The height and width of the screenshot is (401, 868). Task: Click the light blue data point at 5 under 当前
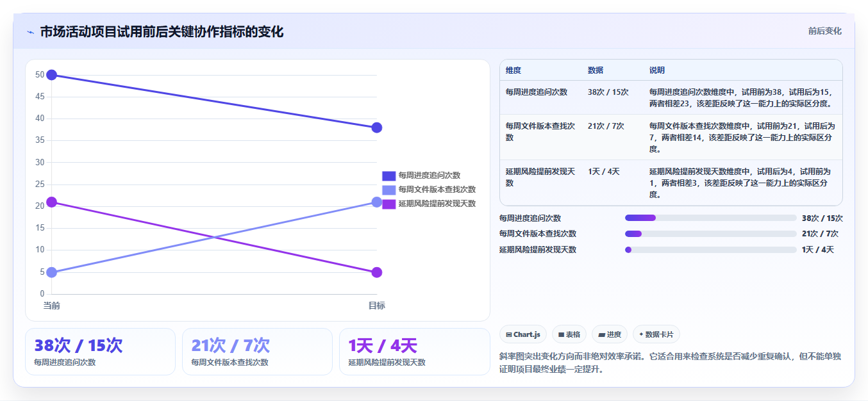pos(52,272)
